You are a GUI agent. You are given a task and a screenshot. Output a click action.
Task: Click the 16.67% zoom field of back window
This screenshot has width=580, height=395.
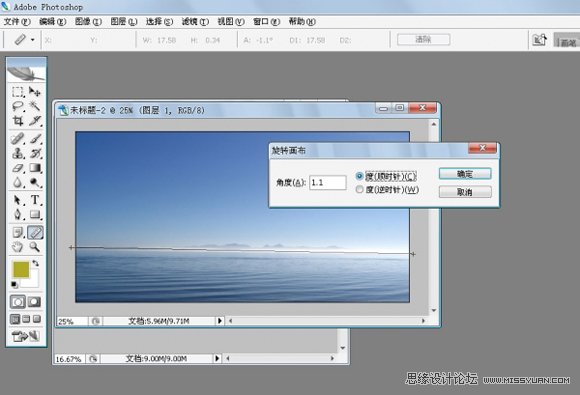(x=70, y=358)
